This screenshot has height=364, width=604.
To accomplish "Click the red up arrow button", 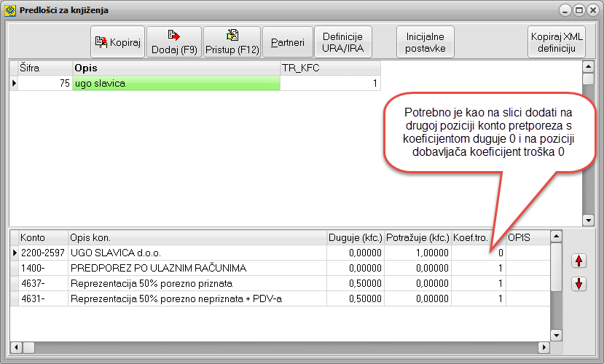I will coord(579,260).
